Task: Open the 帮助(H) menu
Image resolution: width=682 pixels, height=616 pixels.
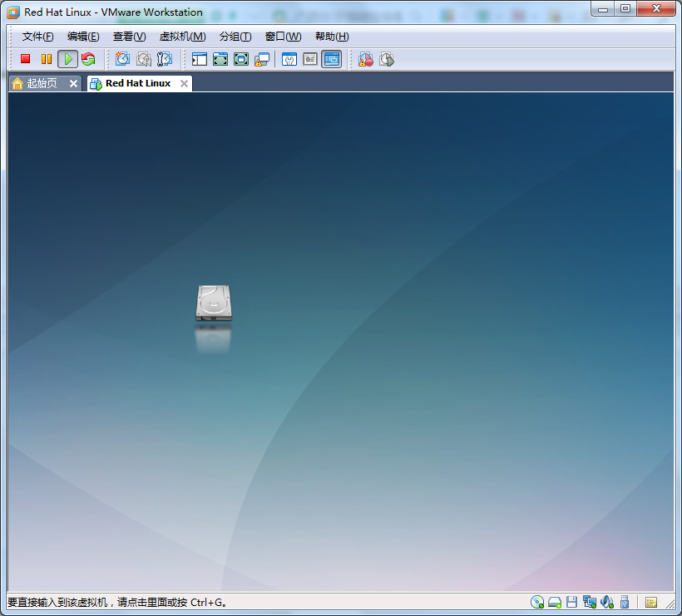Action: (332, 37)
